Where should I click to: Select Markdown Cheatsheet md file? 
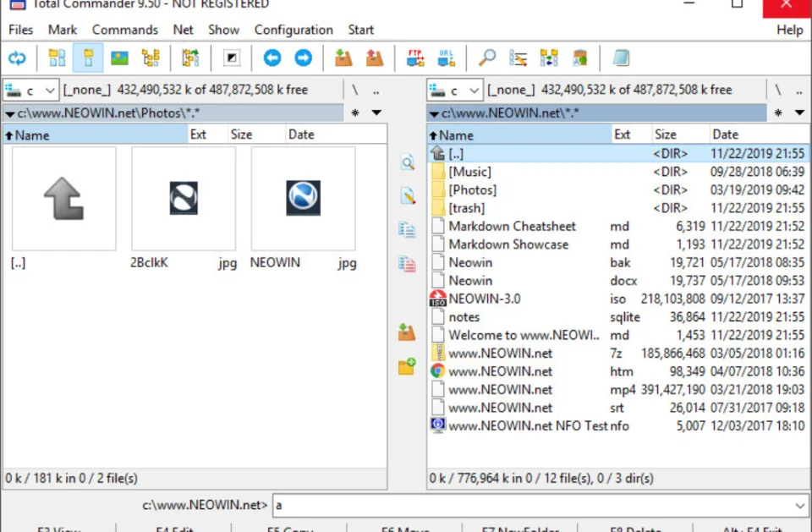[x=617, y=226]
